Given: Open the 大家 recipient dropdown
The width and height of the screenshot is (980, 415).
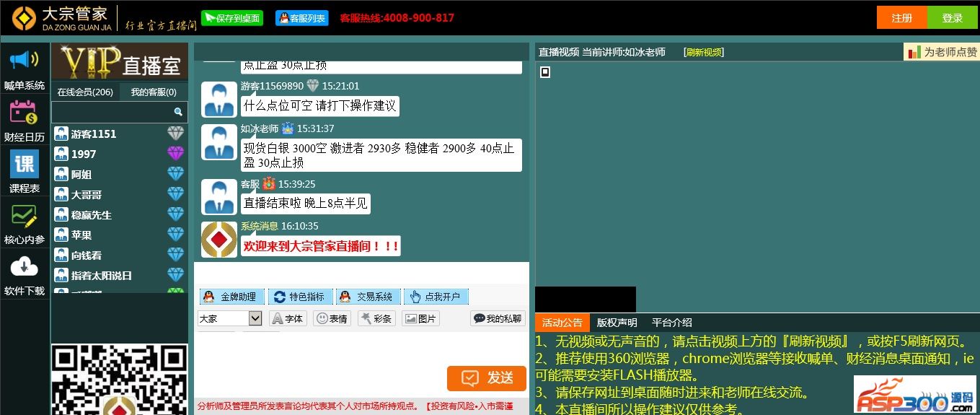Looking at the screenshot, I should (x=230, y=318).
